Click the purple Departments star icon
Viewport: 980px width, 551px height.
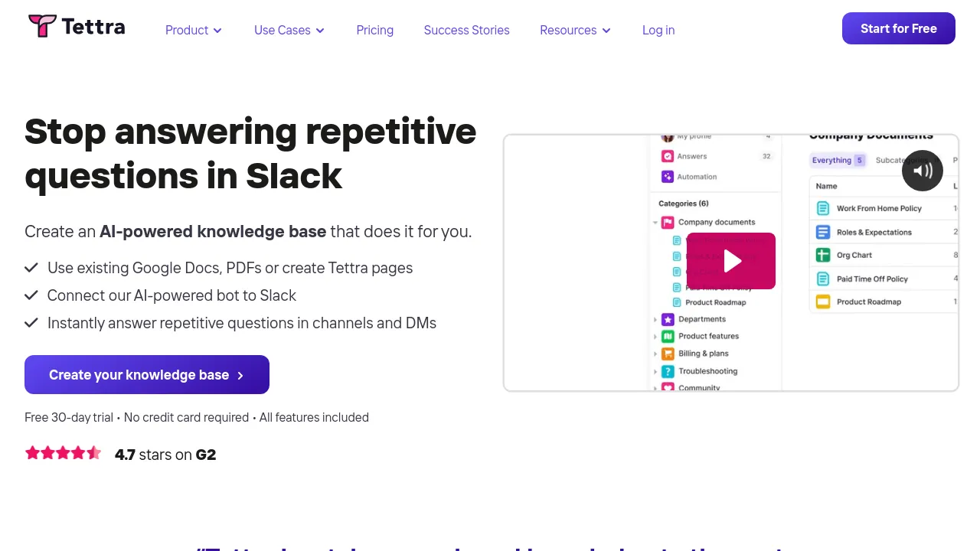[x=667, y=319]
